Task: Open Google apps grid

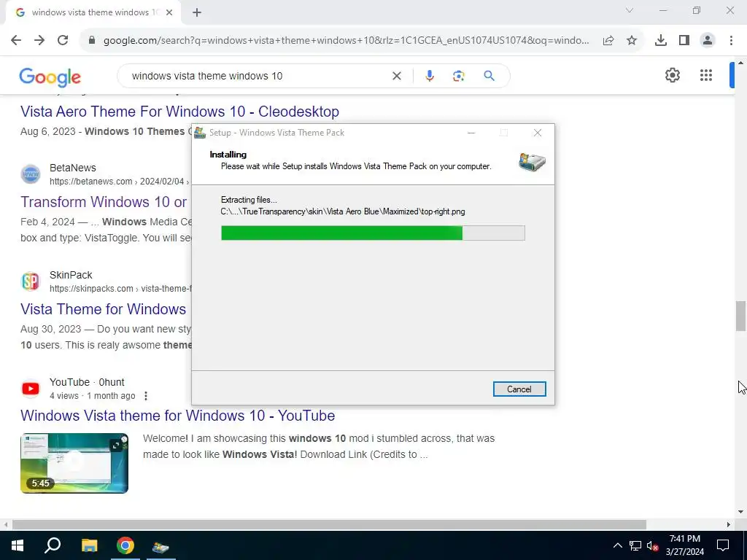Action: (x=706, y=75)
